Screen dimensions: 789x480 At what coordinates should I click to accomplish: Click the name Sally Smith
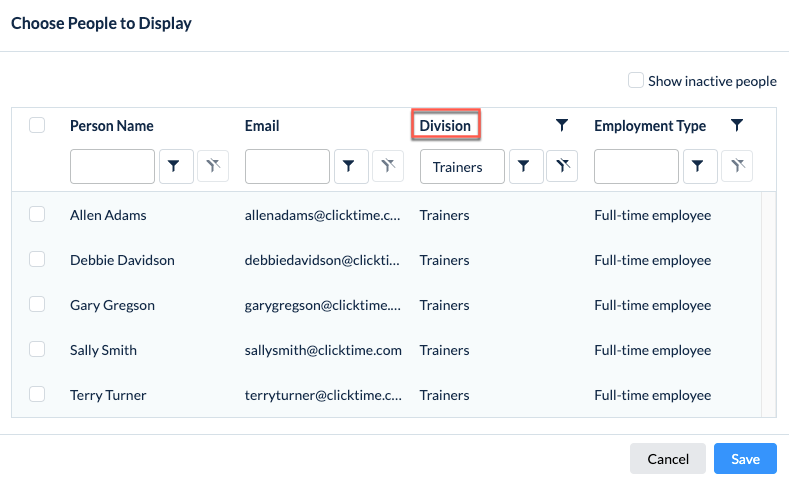click(x=103, y=350)
